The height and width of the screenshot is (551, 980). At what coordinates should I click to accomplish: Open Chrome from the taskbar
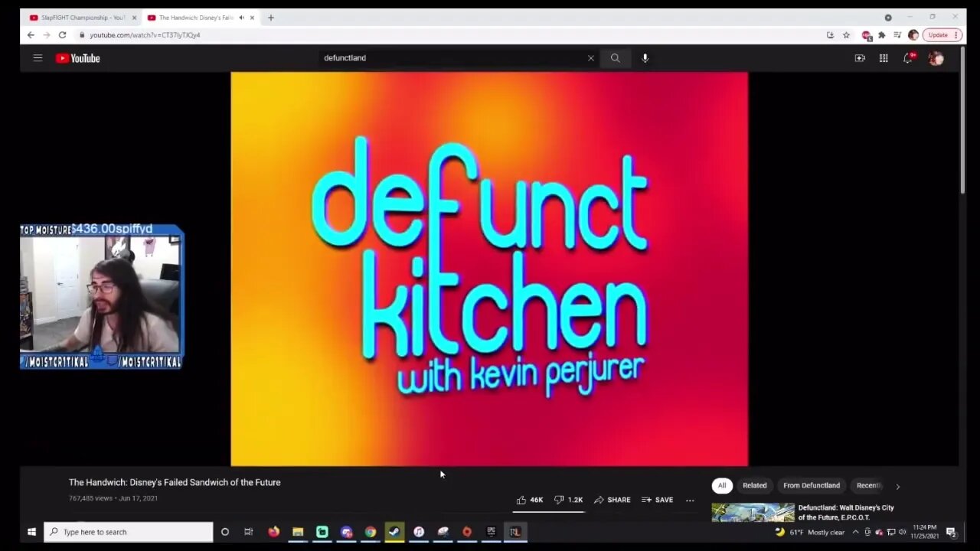click(371, 532)
